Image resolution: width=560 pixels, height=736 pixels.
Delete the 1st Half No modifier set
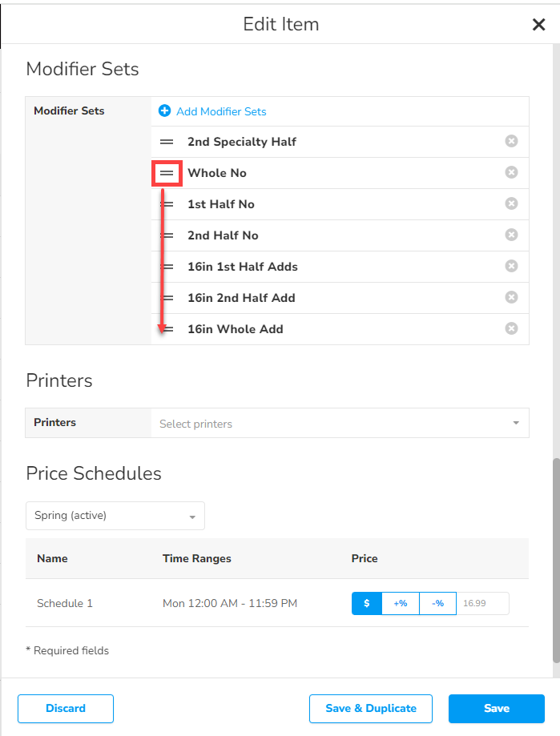pyautogui.click(x=511, y=203)
